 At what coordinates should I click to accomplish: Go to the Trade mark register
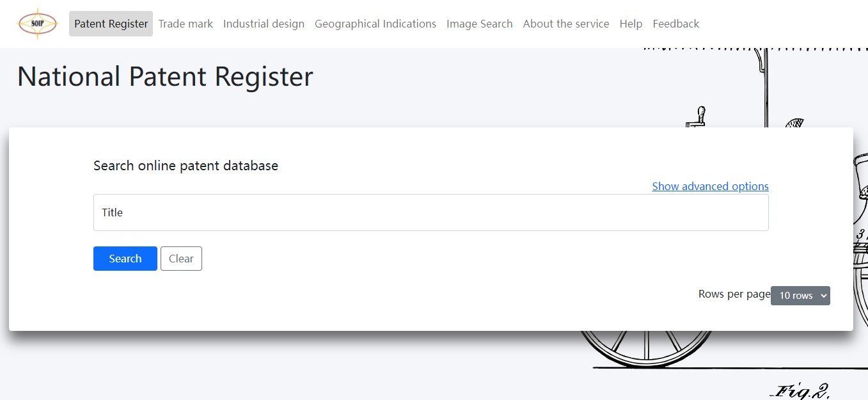(x=185, y=24)
